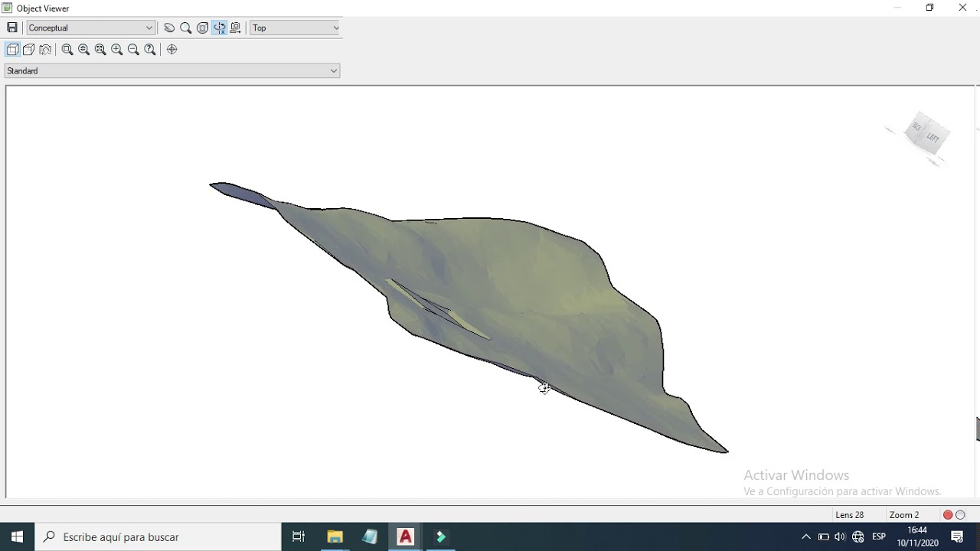Click the camera adjust distance icon
Image resolution: width=980 pixels, height=551 pixels.
pos(236,28)
